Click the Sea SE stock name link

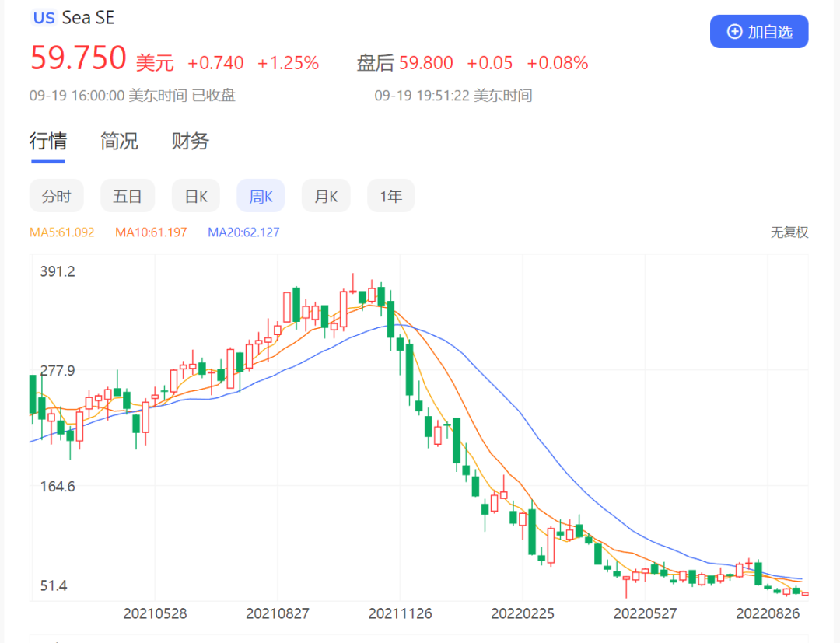coord(88,17)
